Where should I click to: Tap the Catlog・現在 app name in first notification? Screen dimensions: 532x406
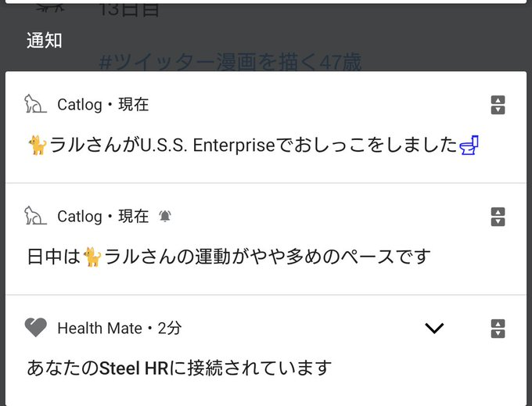click(102, 105)
